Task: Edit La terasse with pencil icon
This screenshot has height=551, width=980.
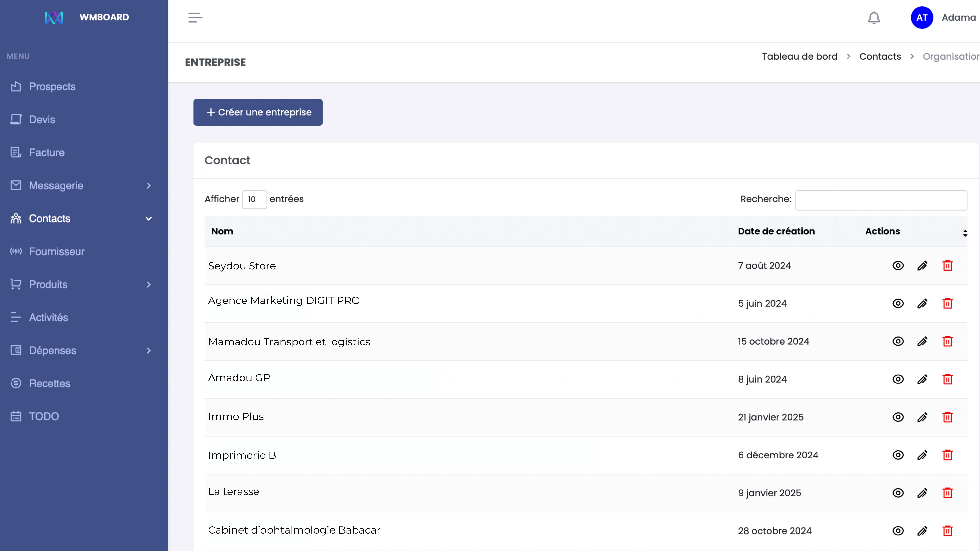Action: click(922, 493)
